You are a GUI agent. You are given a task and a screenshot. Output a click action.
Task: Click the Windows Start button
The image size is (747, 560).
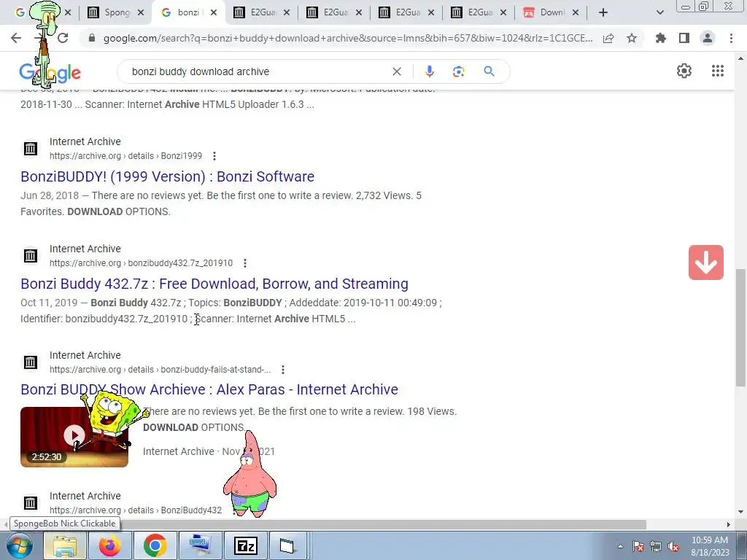point(20,545)
